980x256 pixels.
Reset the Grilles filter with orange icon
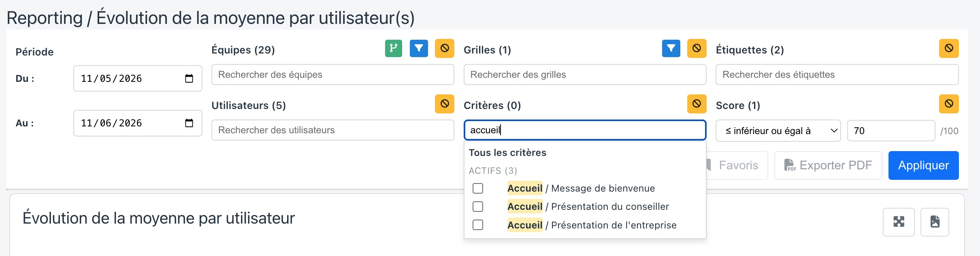click(x=697, y=49)
